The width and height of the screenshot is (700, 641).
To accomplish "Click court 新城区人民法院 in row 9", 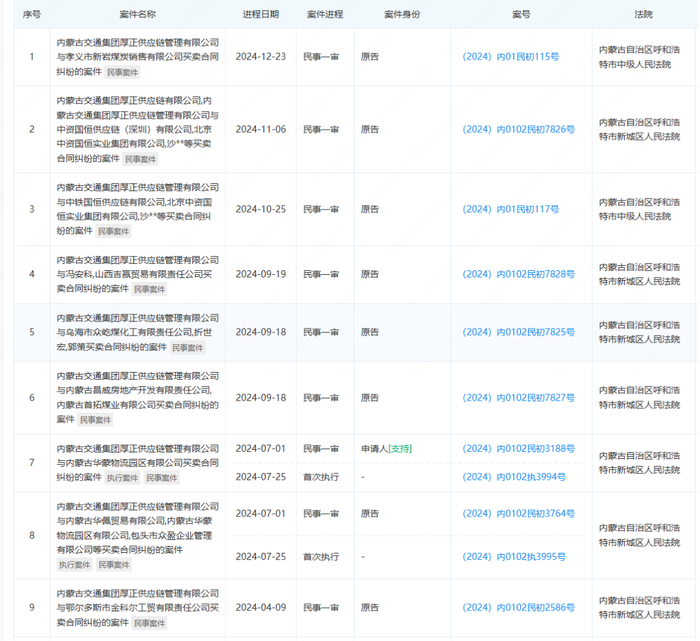I will point(639,608).
